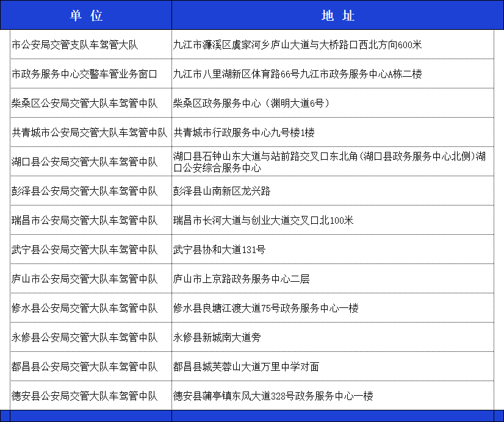504x422 pixels.
Task: Select the address starting with 湖口县石钟山东大道
Action: [333, 161]
